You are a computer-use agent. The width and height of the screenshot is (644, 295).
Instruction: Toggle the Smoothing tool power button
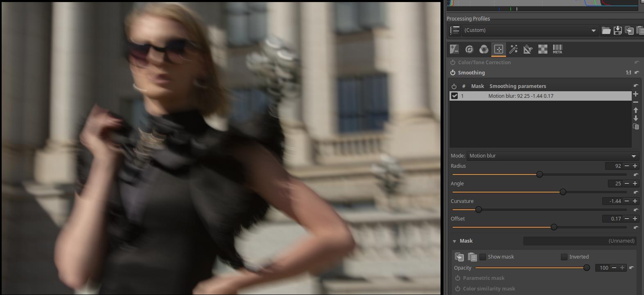453,73
